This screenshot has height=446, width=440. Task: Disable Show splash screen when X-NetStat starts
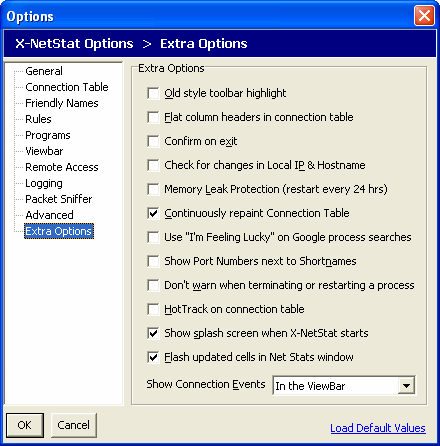(x=153, y=333)
